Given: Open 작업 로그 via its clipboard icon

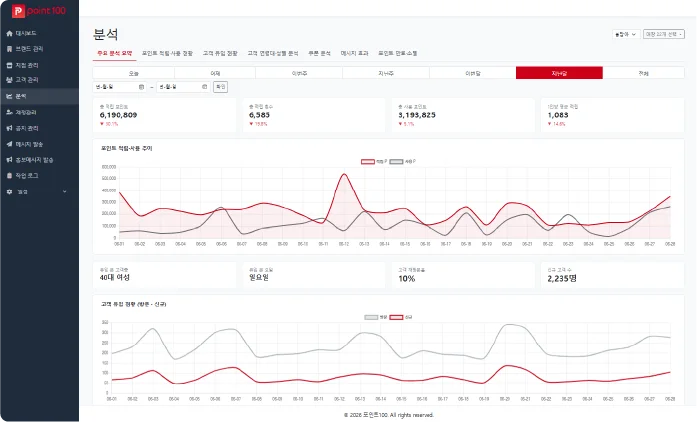Looking at the screenshot, I should click(9, 176).
